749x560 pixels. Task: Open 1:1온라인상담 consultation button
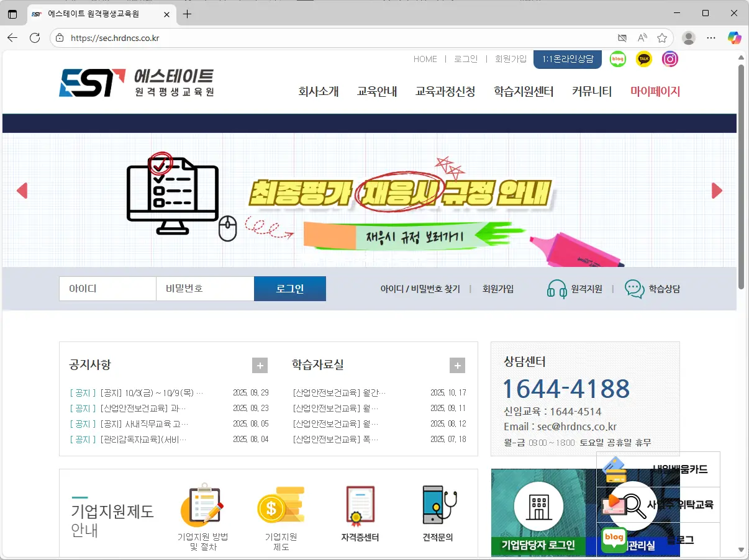[567, 59]
